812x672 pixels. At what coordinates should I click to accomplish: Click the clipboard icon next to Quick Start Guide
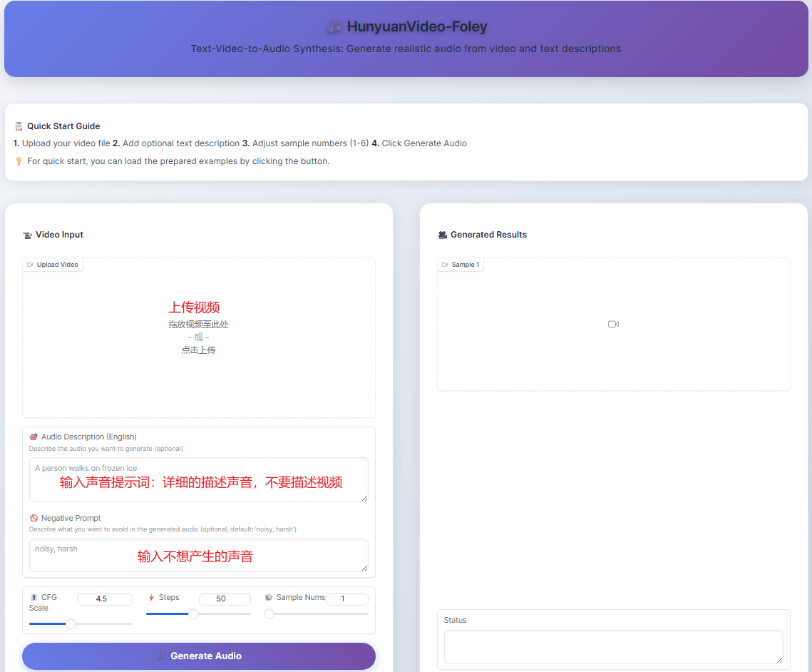[19, 126]
